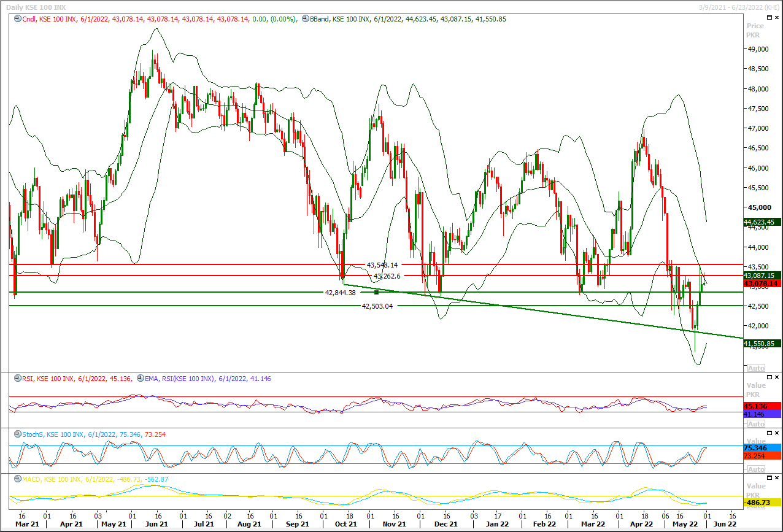Click the clock icon beside StochS legend
783x532 pixels.
17,434
